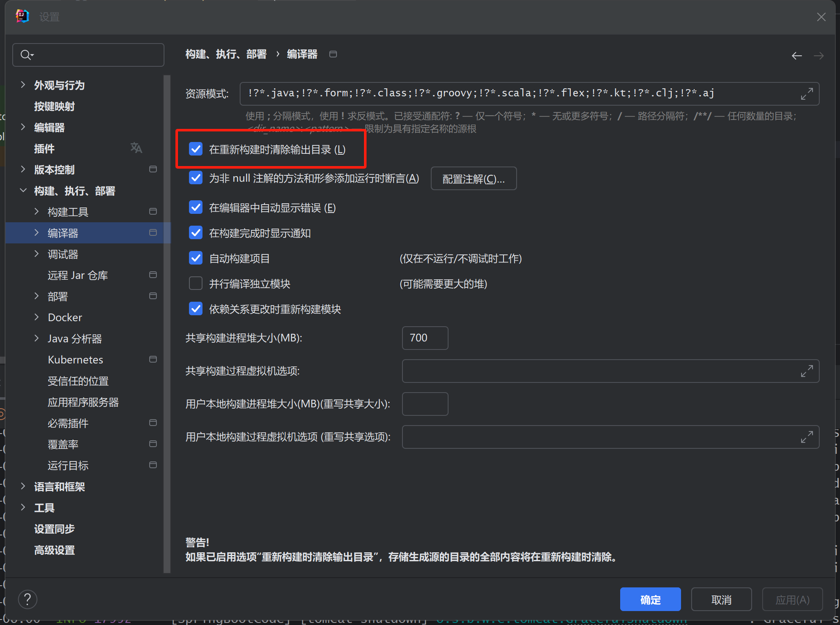Viewport: 840px width, 625px height.
Task: Enable 并行编译独立模块 checkbox
Action: [196, 284]
